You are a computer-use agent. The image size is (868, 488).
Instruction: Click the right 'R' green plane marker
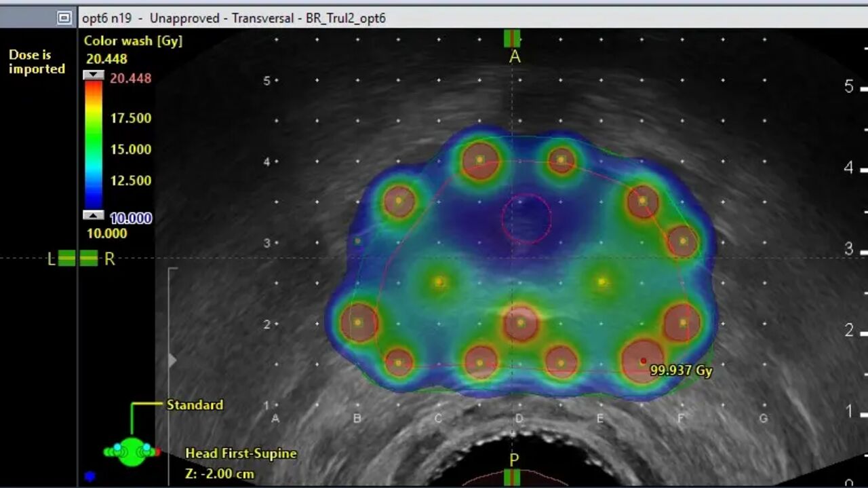coord(89,259)
